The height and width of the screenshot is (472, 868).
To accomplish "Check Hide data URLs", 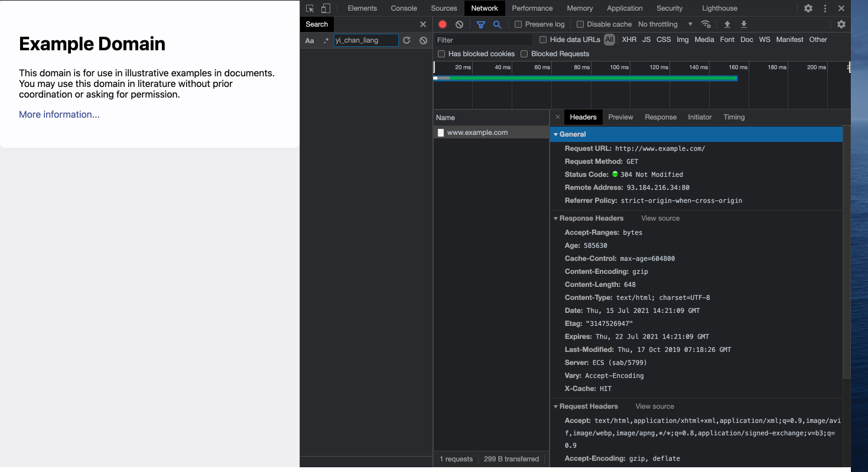I will coord(543,40).
